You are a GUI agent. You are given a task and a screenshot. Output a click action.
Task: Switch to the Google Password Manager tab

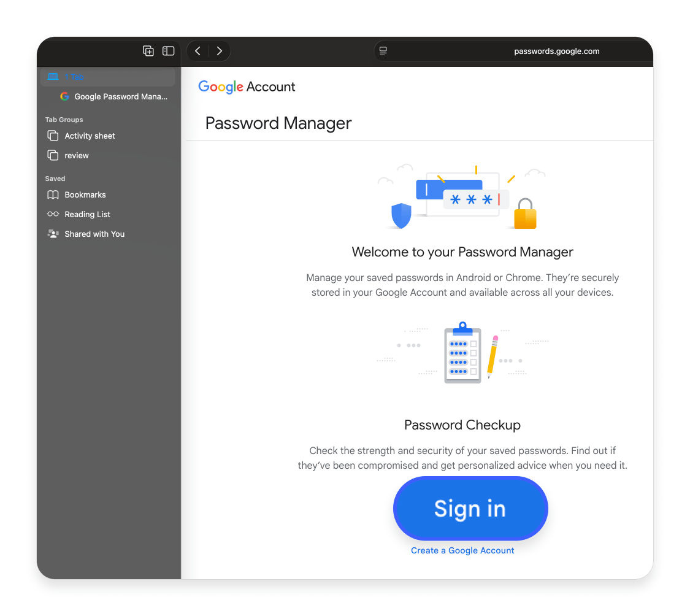coord(121,96)
